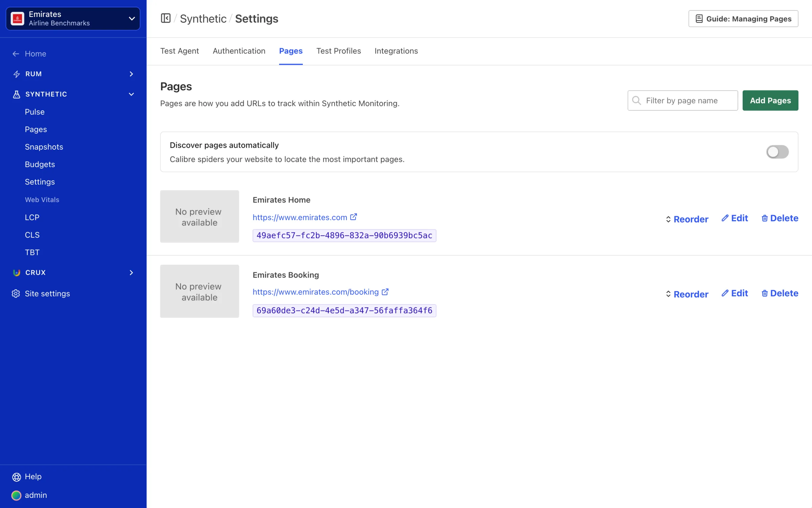
Task: Open Pulse in the sidebar
Action: tap(35, 112)
